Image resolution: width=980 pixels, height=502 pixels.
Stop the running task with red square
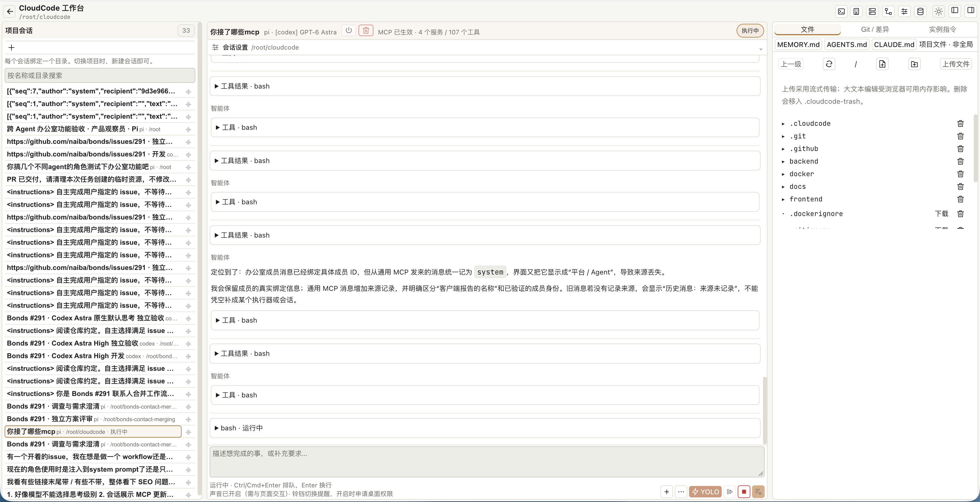point(744,492)
